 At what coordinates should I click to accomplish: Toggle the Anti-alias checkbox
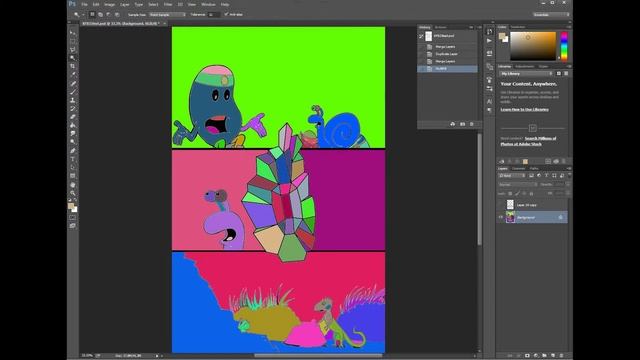click(227, 14)
